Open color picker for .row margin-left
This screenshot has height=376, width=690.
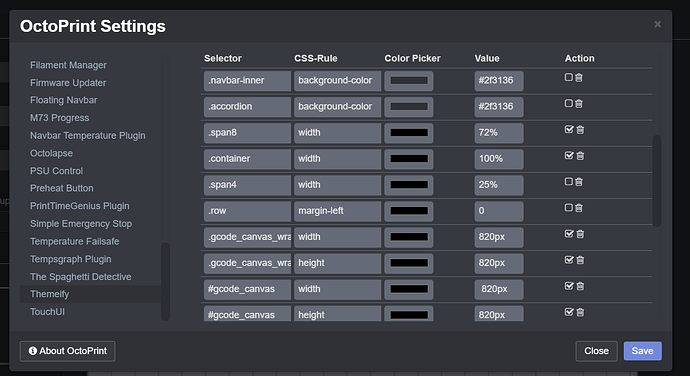[409, 211]
